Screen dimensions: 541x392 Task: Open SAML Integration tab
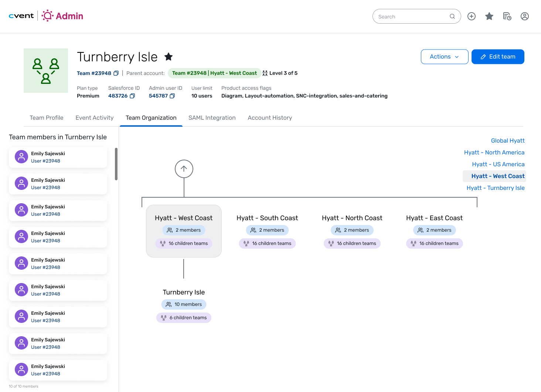point(212,117)
